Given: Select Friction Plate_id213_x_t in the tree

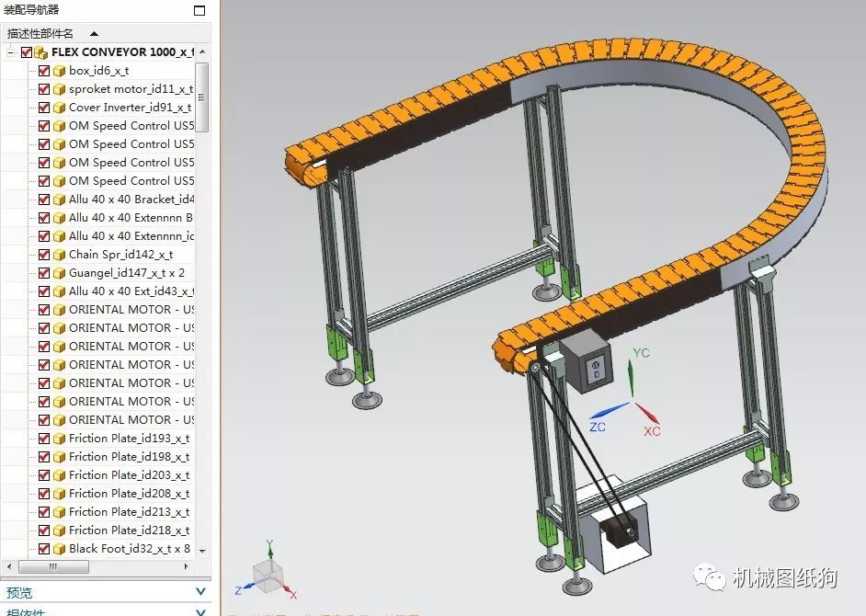Looking at the screenshot, I should [130, 511].
